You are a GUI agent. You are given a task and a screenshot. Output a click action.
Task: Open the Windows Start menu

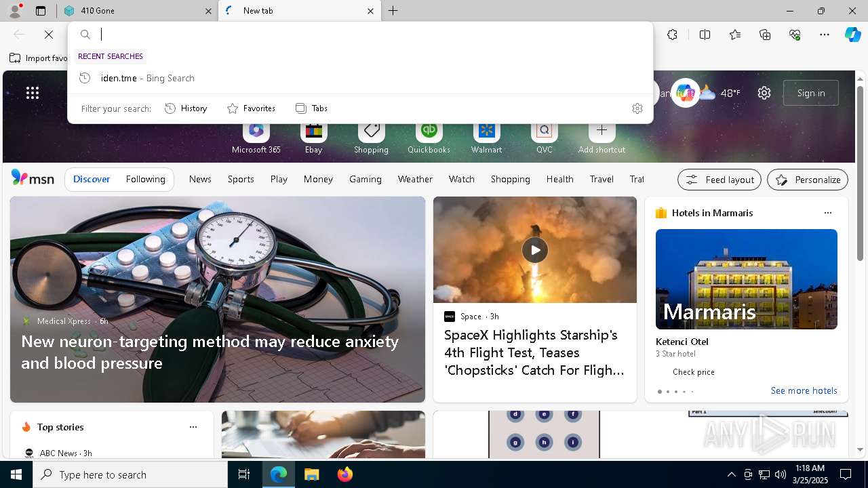(16, 474)
